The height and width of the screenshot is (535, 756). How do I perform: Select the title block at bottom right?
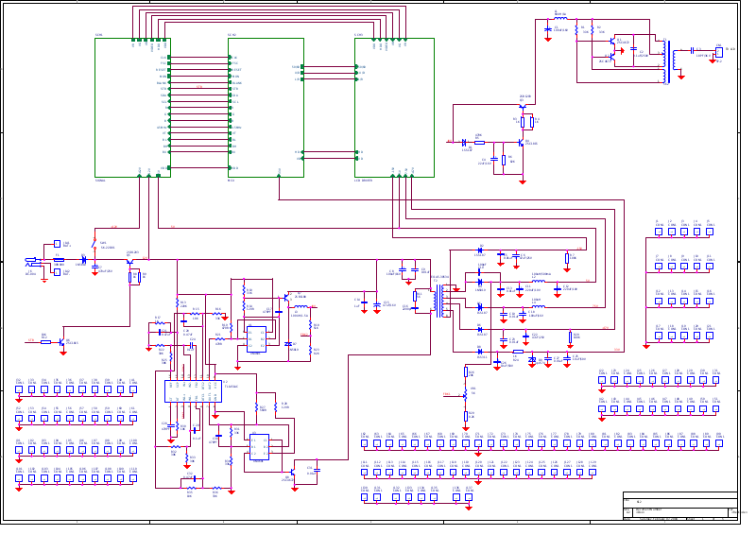pos(679,507)
